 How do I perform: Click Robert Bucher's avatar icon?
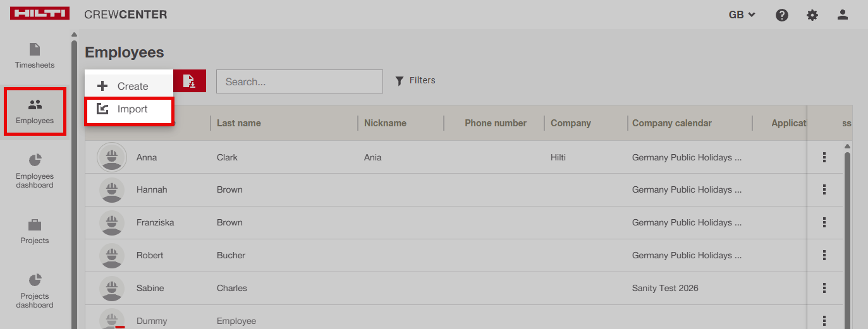(112, 255)
